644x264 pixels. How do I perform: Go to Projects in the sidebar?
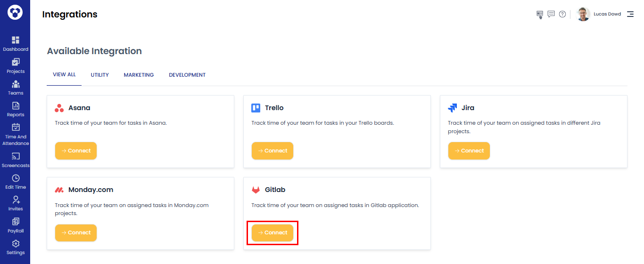15,66
